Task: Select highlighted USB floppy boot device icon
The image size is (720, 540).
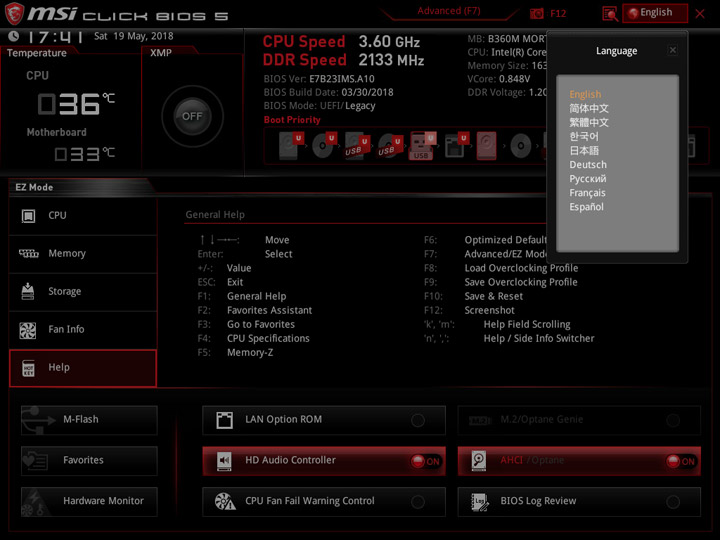Action: click(422, 145)
